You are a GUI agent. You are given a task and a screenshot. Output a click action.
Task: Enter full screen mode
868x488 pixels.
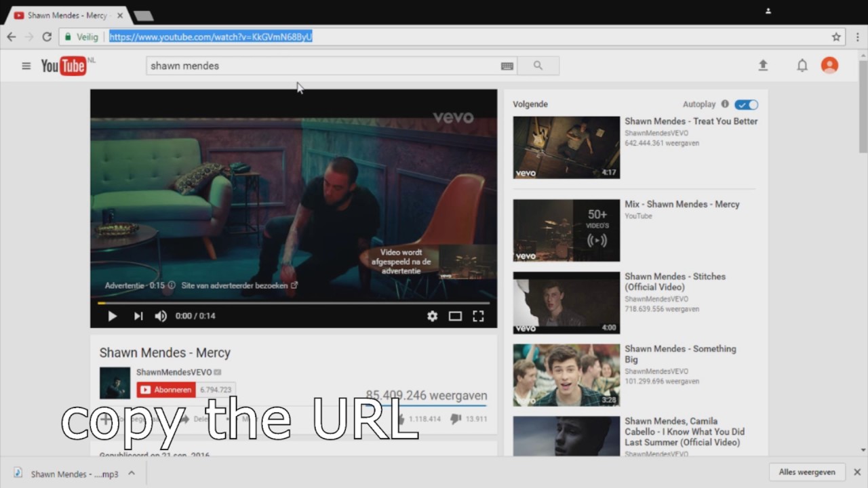coord(478,316)
